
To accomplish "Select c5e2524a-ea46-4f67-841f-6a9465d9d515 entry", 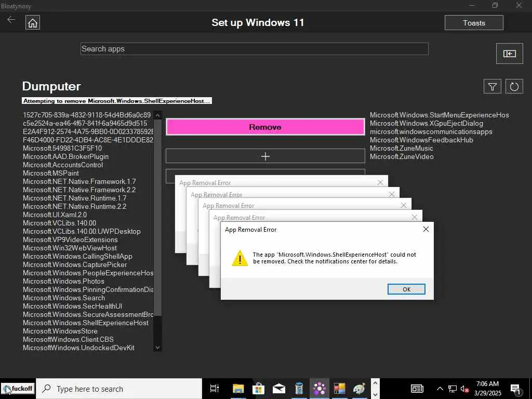I will coord(85,123).
